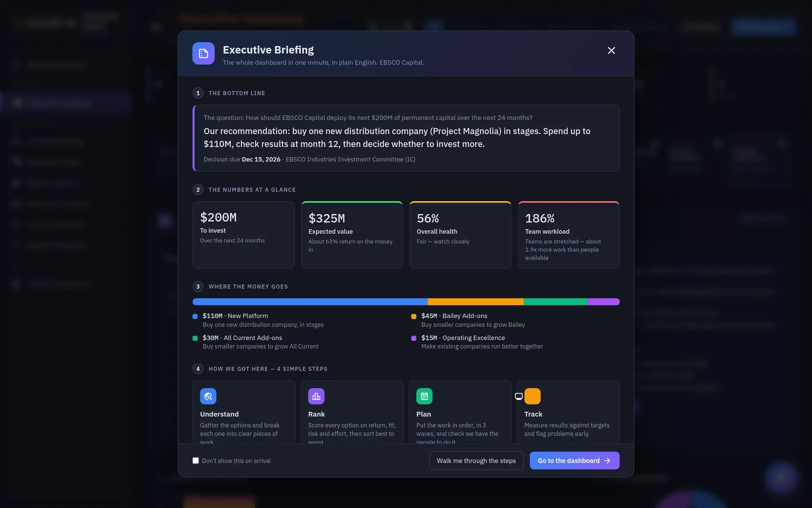Click the Track step title
The width and height of the screenshot is (812, 508).
pyautogui.click(x=533, y=414)
